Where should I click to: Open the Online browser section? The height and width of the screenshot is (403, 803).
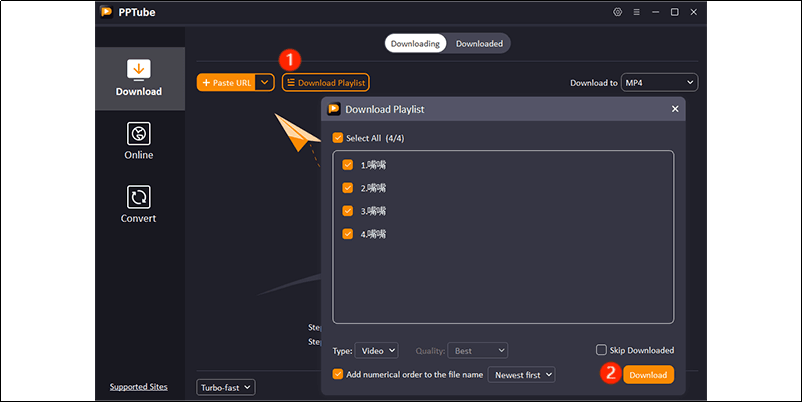pos(139,141)
